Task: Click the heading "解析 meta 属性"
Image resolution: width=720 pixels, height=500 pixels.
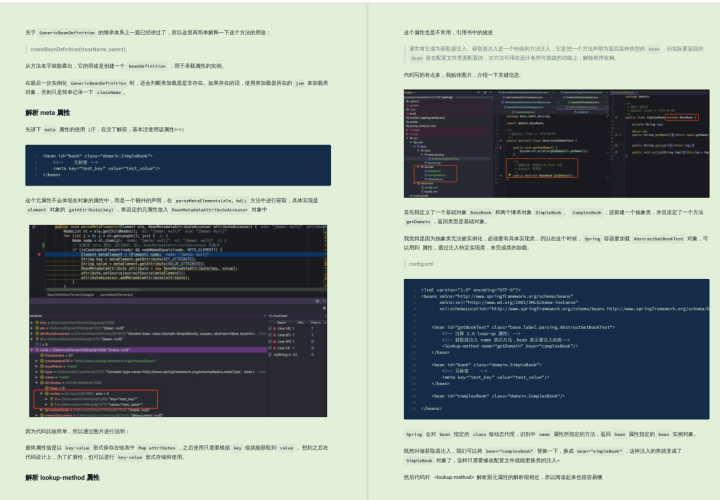Action: (48, 112)
